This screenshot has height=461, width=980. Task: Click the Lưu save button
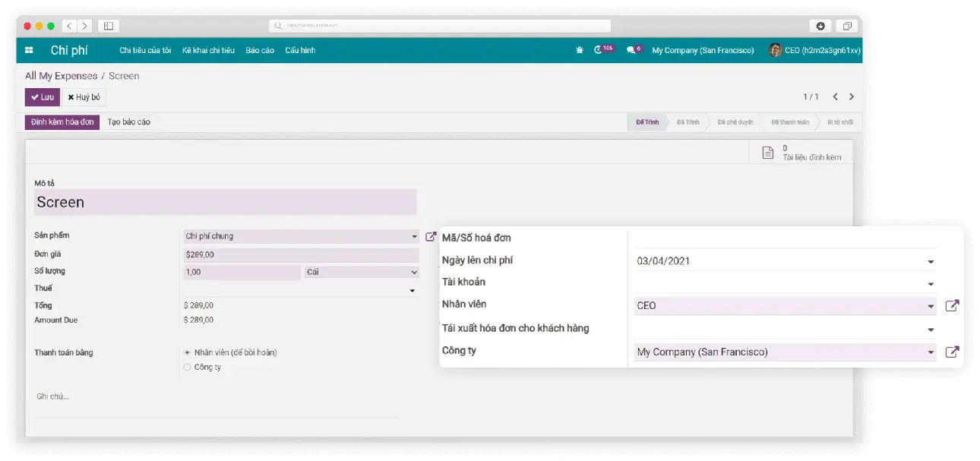click(43, 97)
